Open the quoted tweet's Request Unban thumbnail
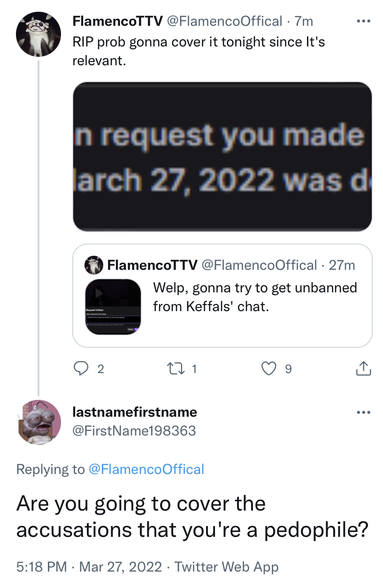 coord(113,307)
